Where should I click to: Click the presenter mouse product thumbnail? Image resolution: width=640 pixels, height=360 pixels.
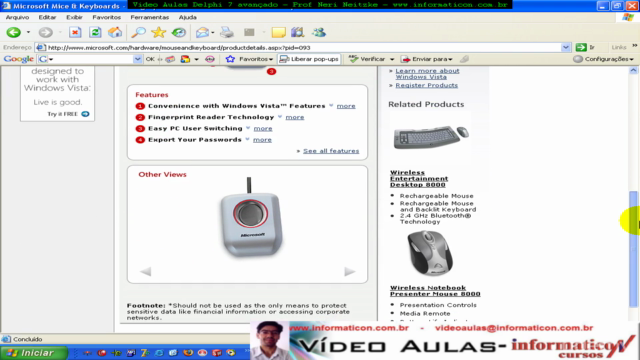coord(430,253)
